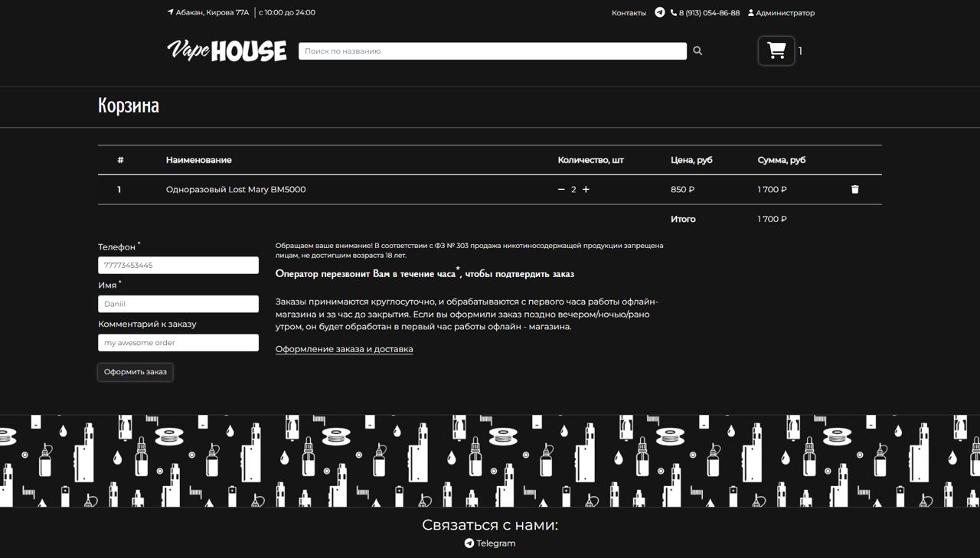980x558 pixels.
Task: Open the Telegram icon in the header
Action: (x=659, y=12)
